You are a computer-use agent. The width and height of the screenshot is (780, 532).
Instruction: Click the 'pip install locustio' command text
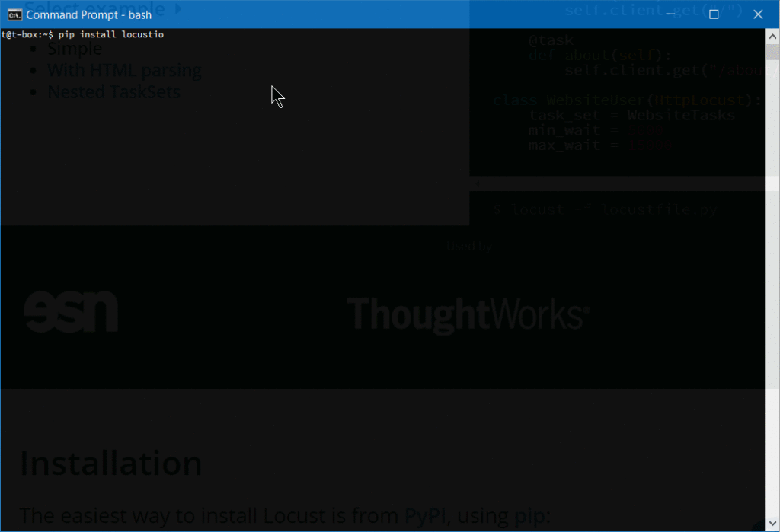(x=111, y=34)
